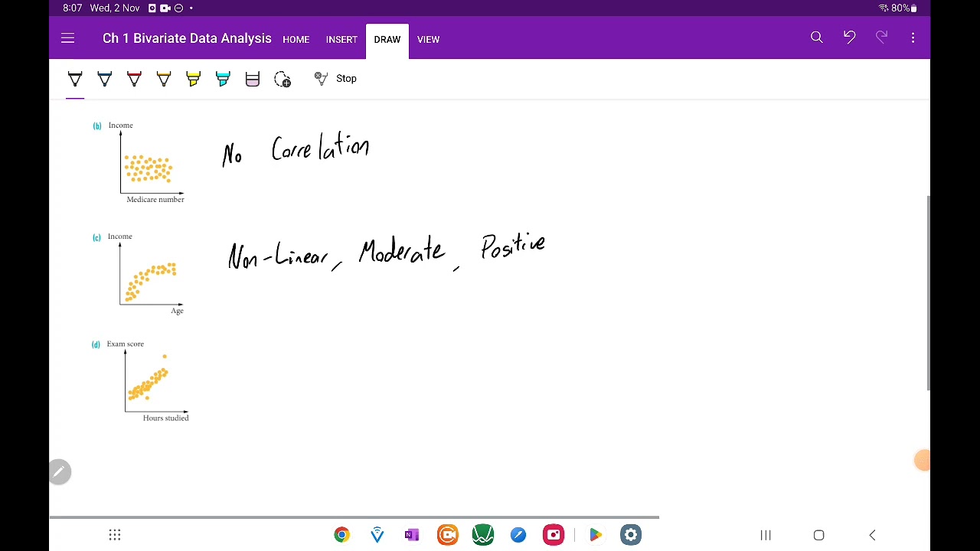Click the stop inking pen icon

pos(322,78)
